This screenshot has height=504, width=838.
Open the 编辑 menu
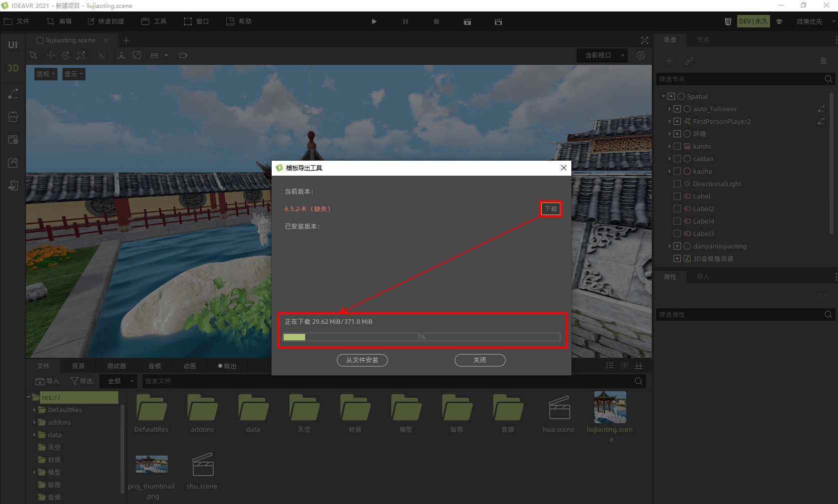point(59,21)
